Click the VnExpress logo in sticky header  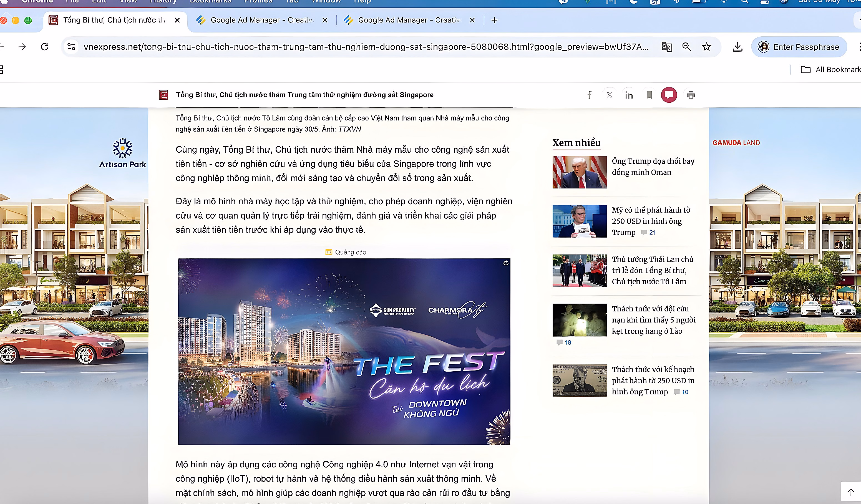[x=163, y=95]
